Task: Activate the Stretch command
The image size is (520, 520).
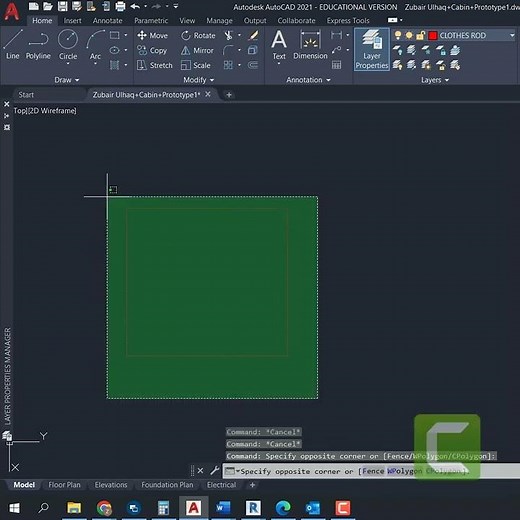Action: tap(155, 65)
